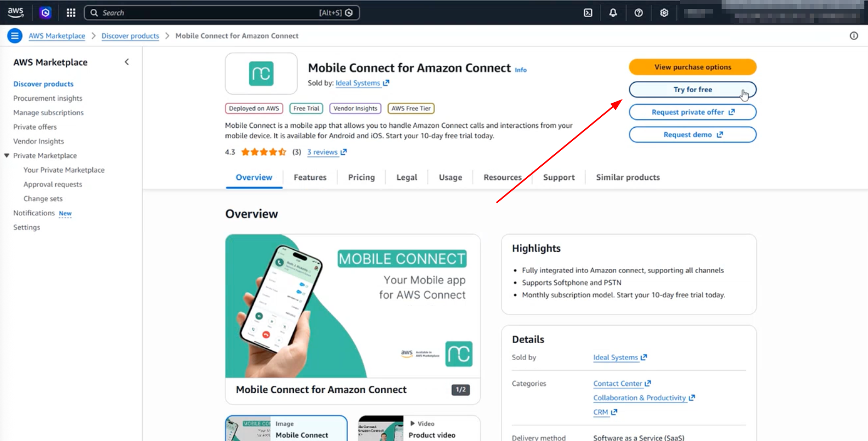Image resolution: width=868 pixels, height=441 pixels.
Task: Open Collaboration & Productivity category link
Action: click(x=644, y=398)
